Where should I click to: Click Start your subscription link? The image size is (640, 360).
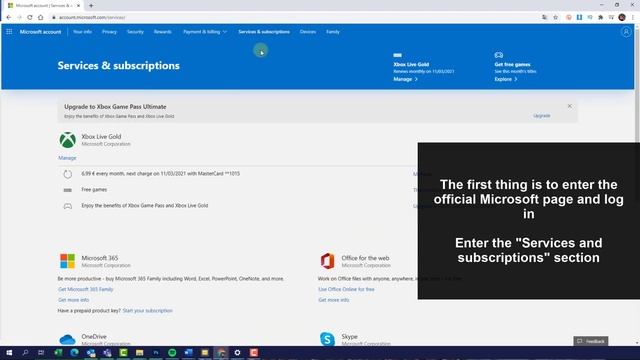pyautogui.click(x=147, y=311)
